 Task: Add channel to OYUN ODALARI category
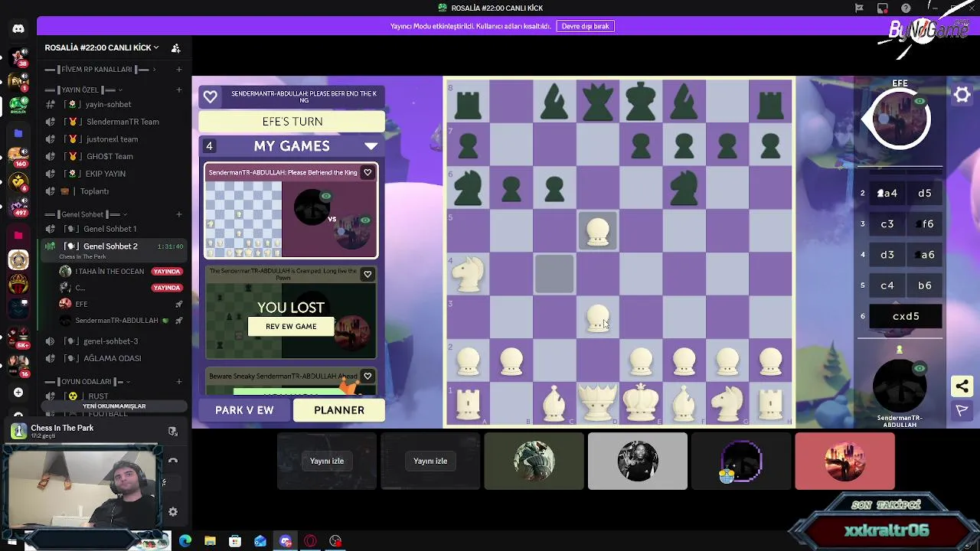179,381
